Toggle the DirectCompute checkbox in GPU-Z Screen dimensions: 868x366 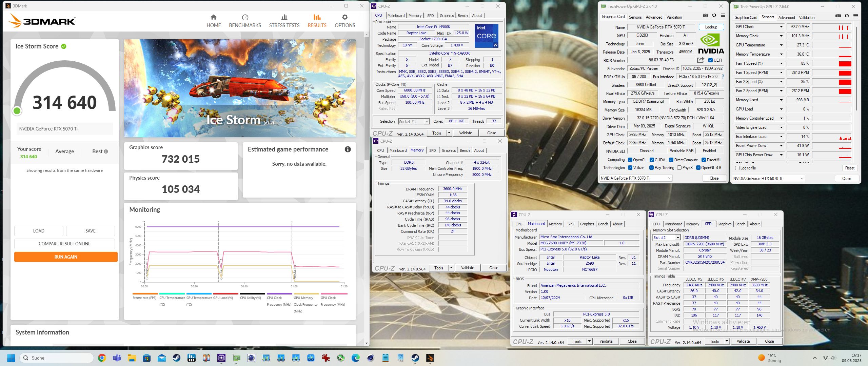point(671,160)
